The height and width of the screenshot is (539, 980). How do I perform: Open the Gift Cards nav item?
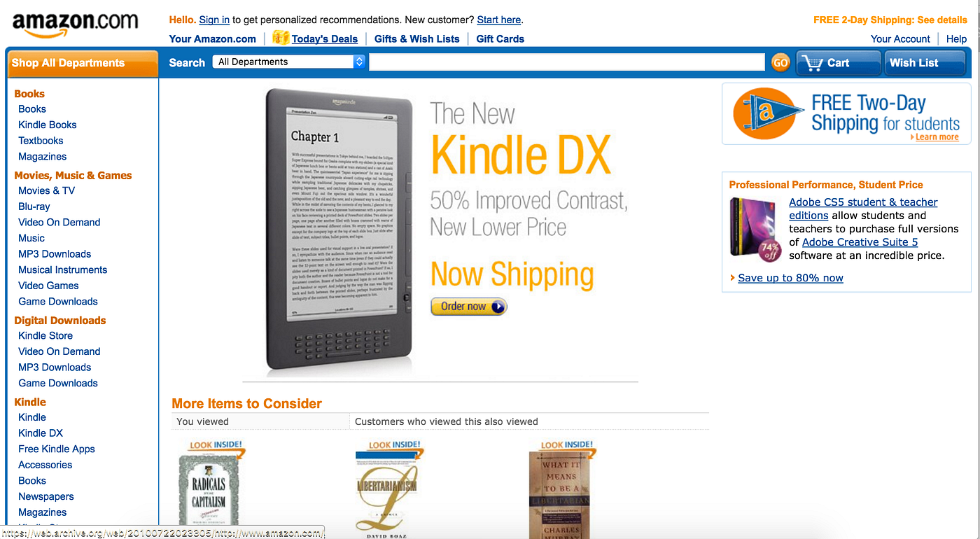coord(500,38)
